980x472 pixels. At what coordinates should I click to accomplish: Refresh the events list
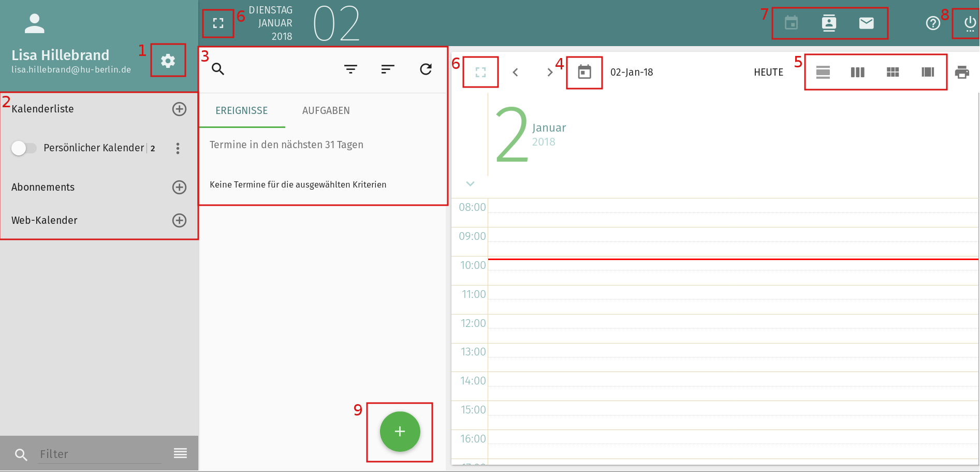click(426, 69)
